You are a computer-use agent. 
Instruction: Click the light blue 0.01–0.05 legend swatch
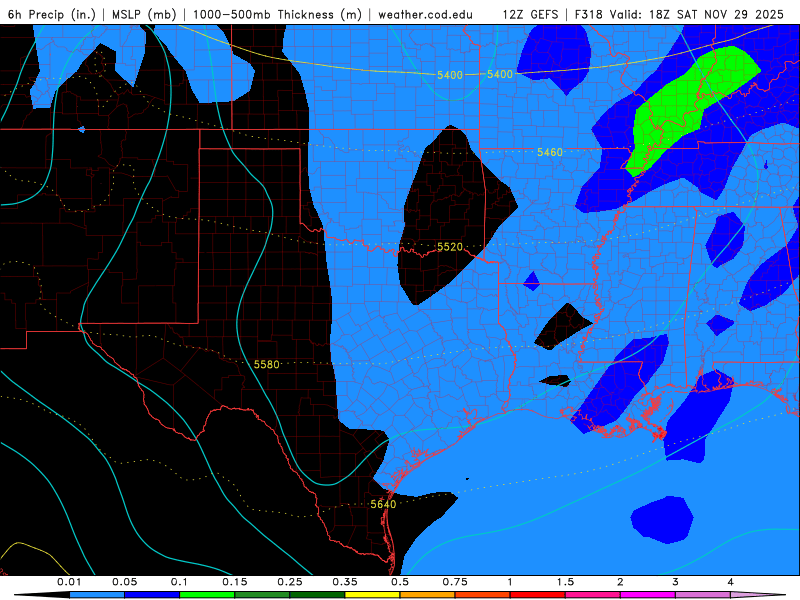coord(97,595)
